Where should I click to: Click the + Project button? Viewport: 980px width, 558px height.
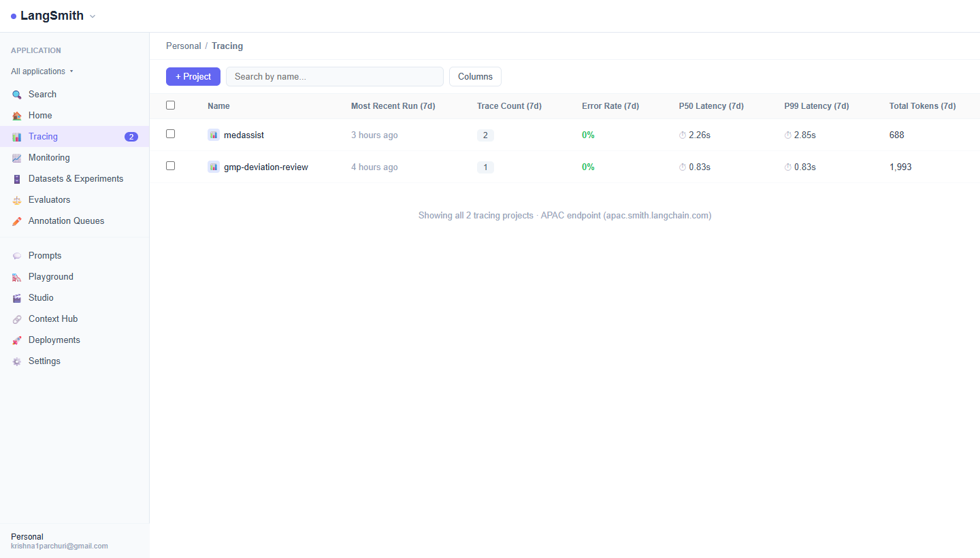click(193, 77)
